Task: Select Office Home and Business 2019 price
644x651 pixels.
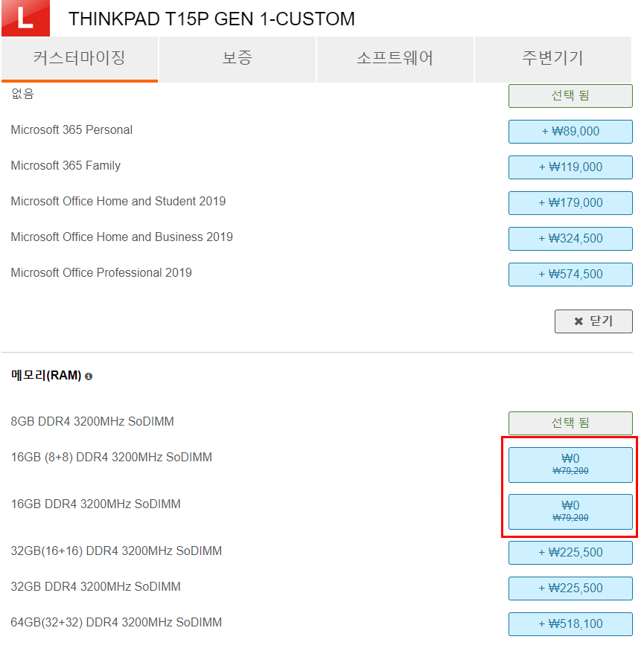Action: pos(570,239)
